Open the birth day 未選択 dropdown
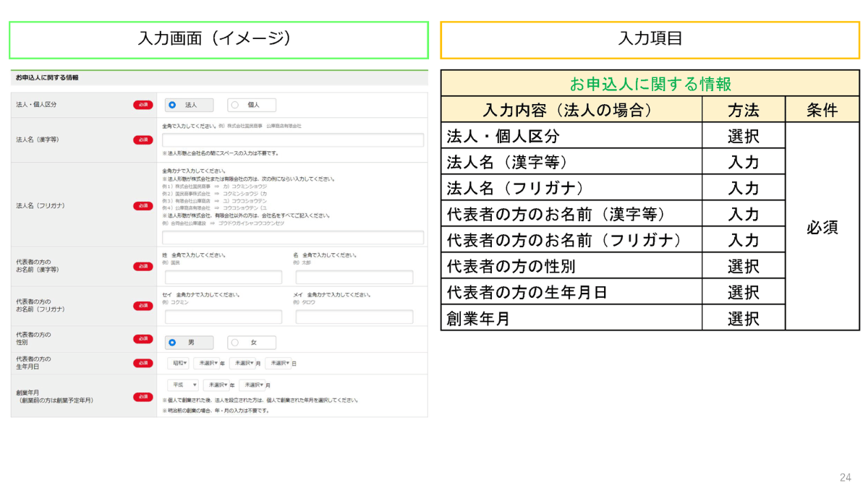Image resolution: width=868 pixels, height=488 pixels. (x=278, y=363)
